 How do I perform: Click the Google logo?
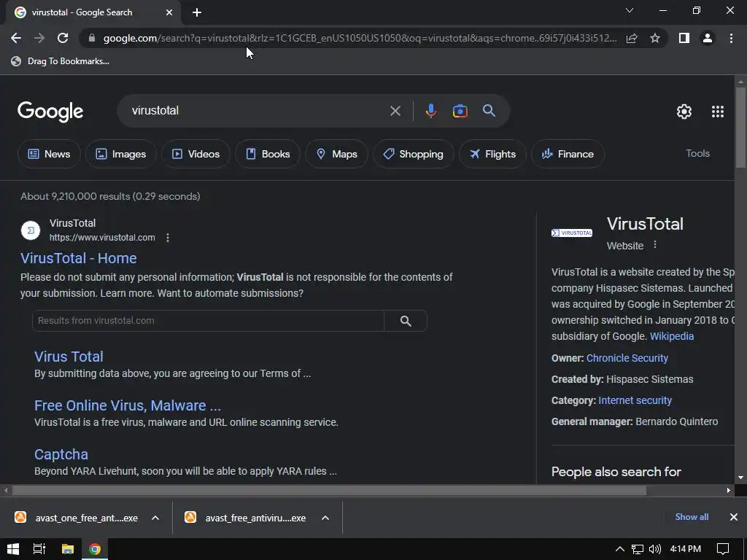tap(50, 112)
